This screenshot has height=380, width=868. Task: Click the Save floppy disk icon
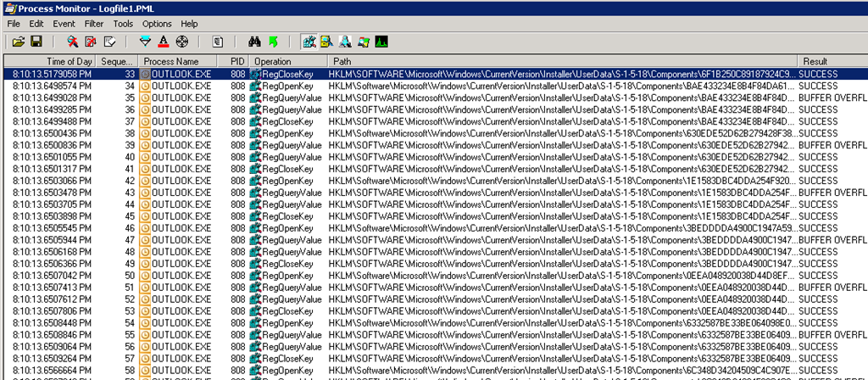click(x=36, y=41)
